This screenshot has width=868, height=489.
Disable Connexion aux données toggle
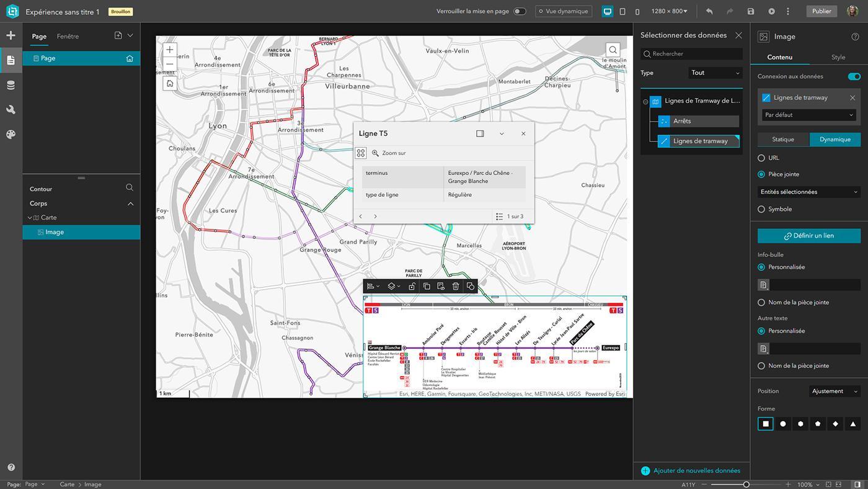854,76
